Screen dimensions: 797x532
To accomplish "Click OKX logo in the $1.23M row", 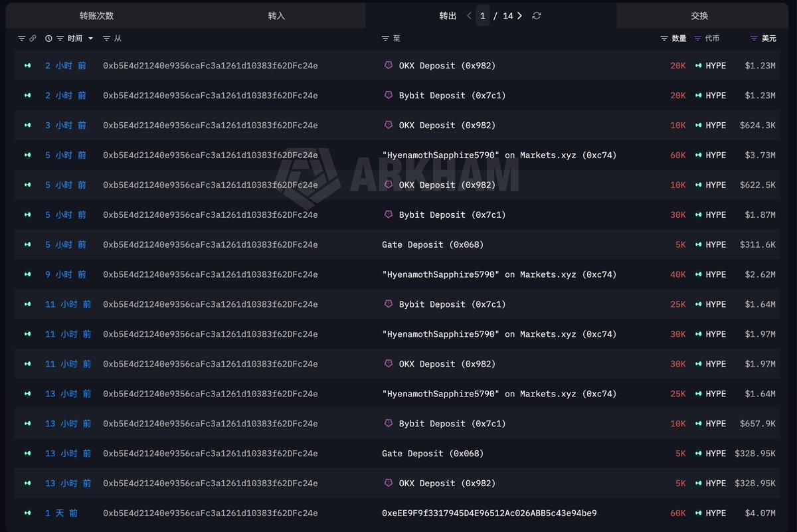I will coord(389,65).
